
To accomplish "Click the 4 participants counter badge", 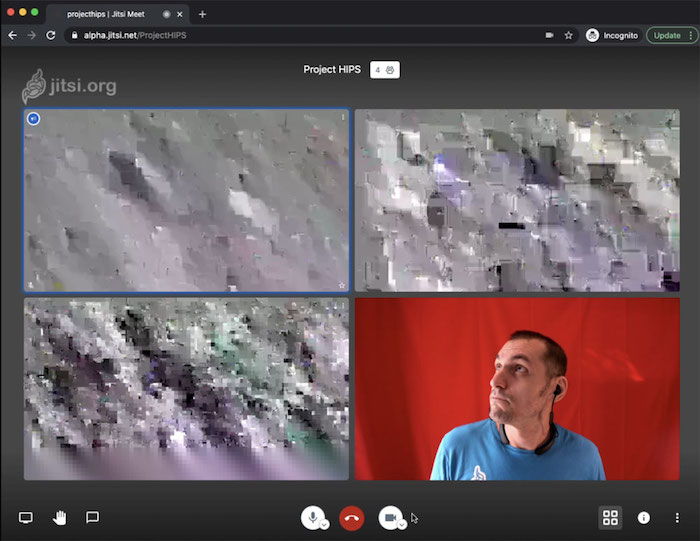I will (385, 70).
